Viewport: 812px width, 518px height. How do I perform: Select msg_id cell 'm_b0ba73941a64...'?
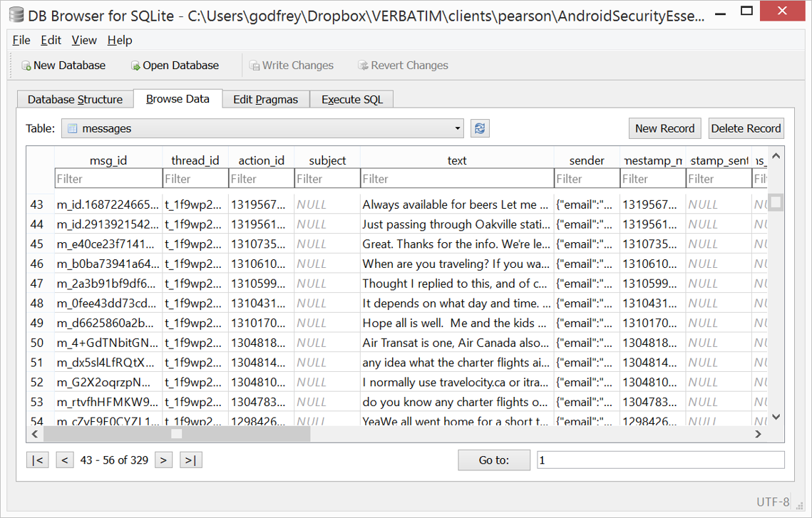click(x=108, y=264)
